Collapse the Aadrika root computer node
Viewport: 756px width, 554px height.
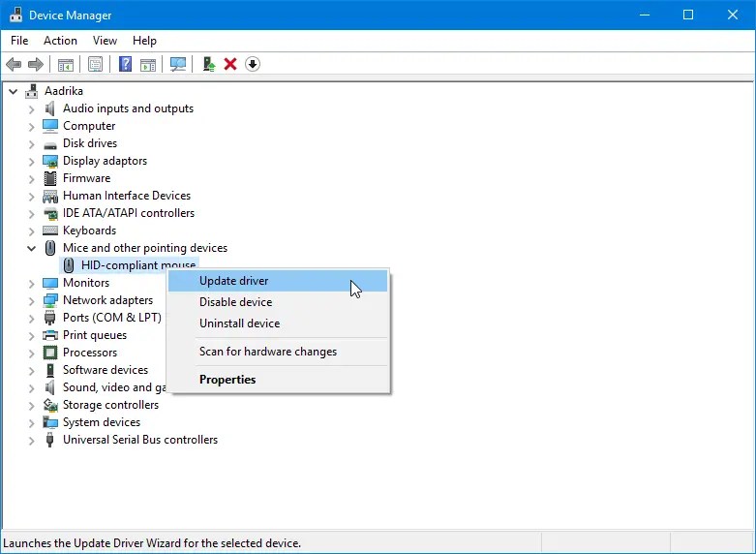tap(14, 91)
